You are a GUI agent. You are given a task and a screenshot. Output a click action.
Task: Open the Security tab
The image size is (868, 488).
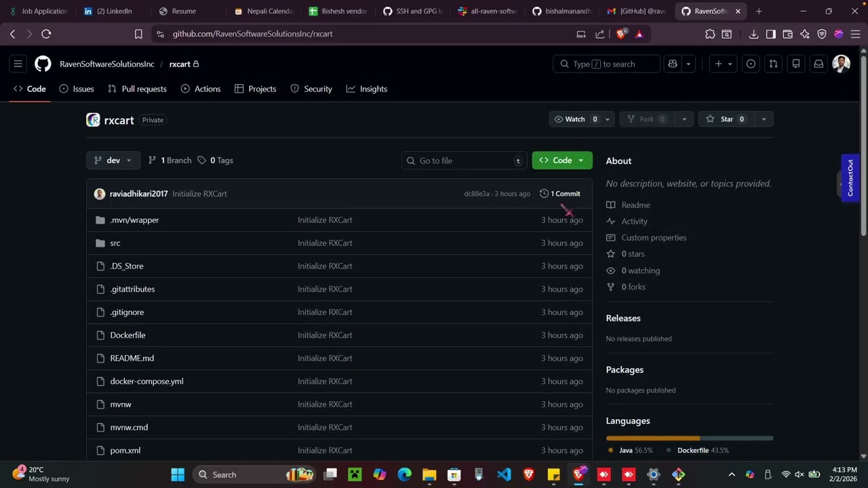click(311, 89)
